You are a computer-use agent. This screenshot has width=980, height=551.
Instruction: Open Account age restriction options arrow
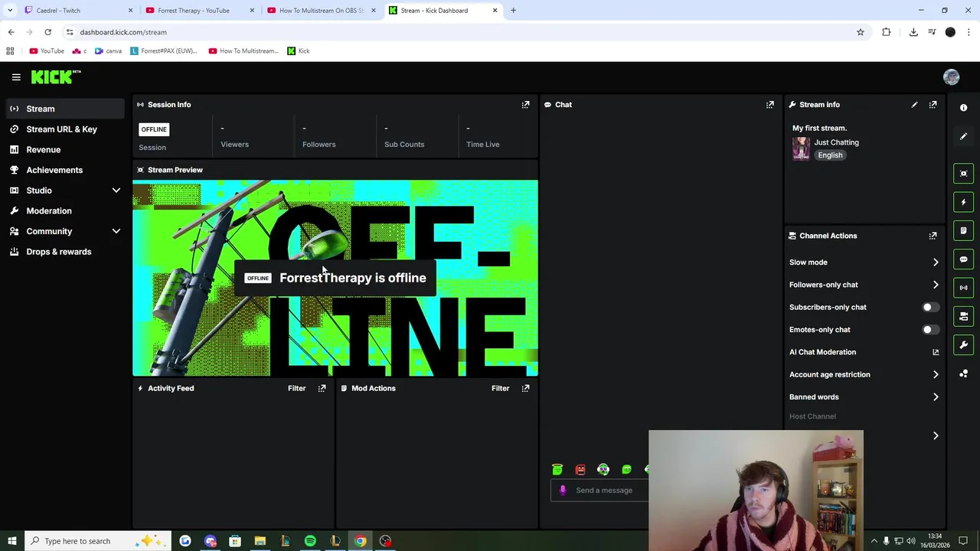tap(936, 374)
